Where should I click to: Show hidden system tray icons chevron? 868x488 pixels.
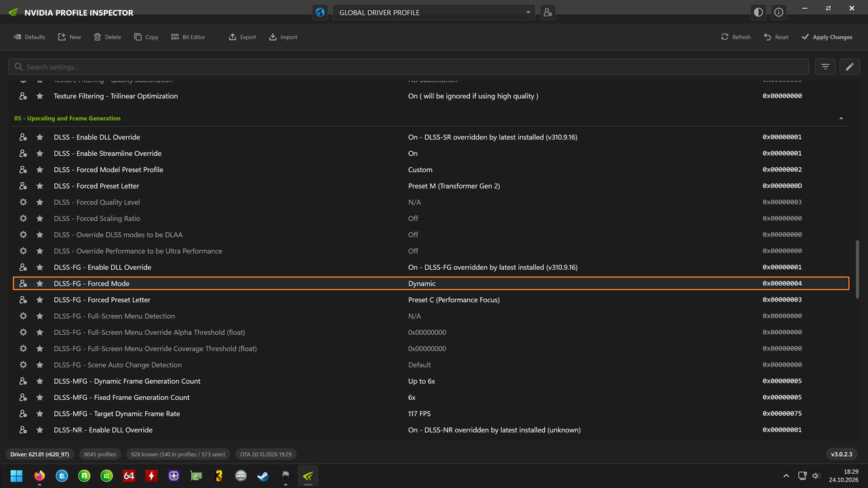786,476
